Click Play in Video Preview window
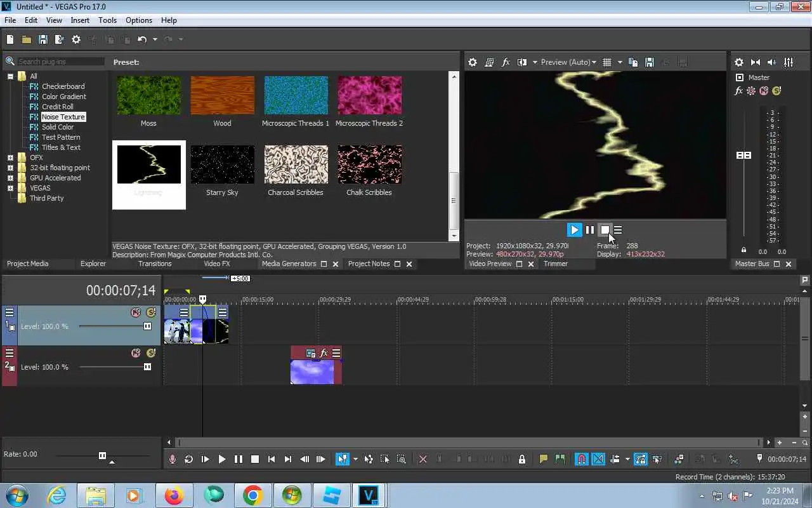The height and width of the screenshot is (508, 812). click(574, 230)
